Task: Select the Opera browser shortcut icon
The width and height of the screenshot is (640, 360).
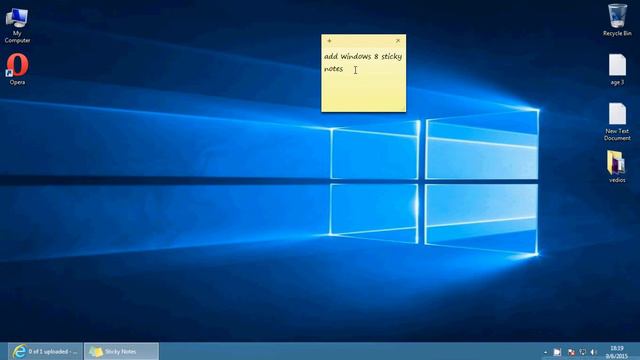Action: coord(17,69)
